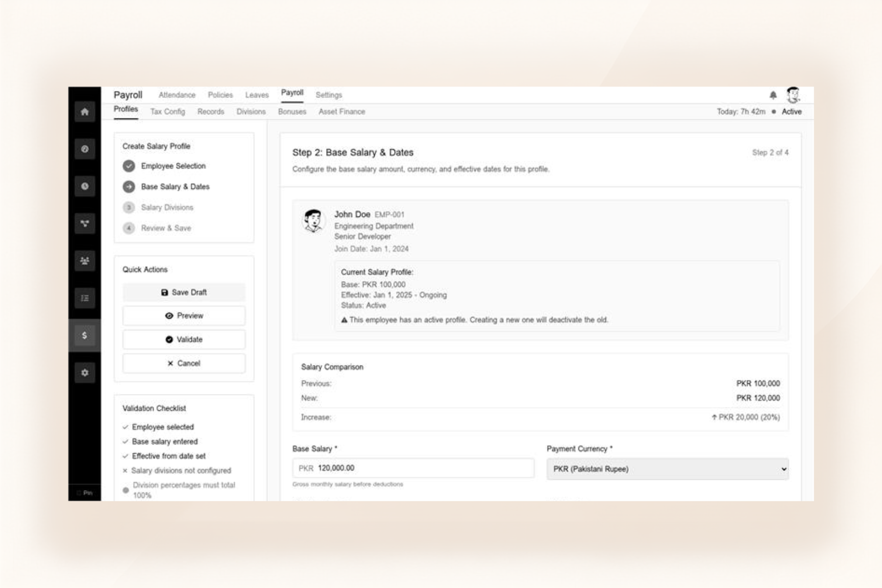The width and height of the screenshot is (882, 588).
Task: Click the Validate button
Action: click(x=184, y=339)
